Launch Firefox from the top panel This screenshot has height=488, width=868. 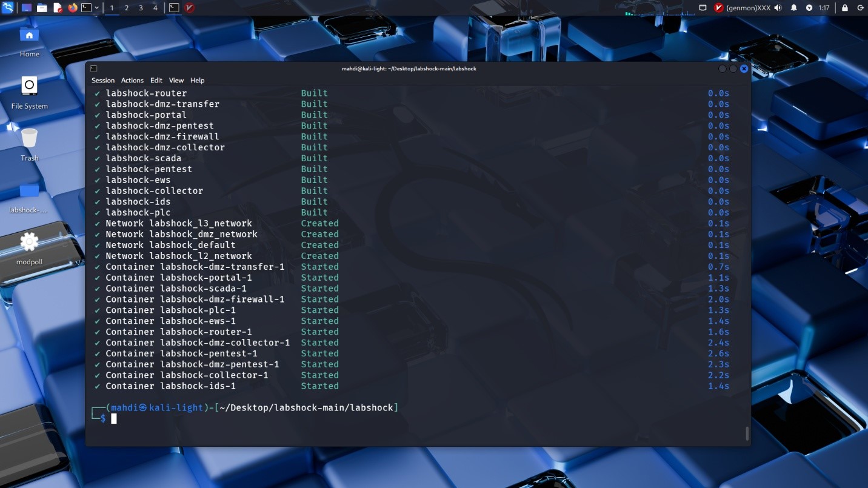(x=73, y=8)
